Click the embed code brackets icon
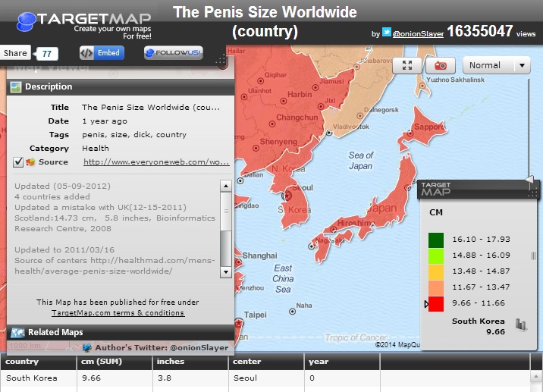This screenshot has width=543, height=392. coord(86,53)
